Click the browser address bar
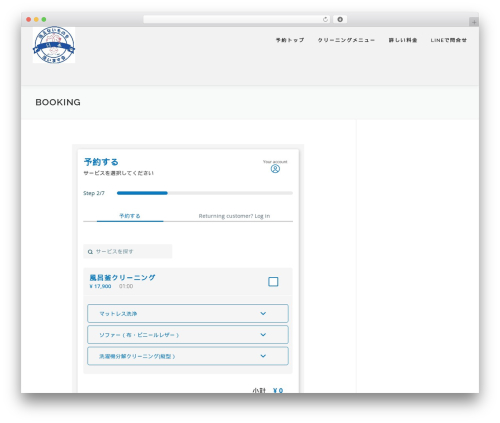The image size is (500, 423). click(x=237, y=19)
